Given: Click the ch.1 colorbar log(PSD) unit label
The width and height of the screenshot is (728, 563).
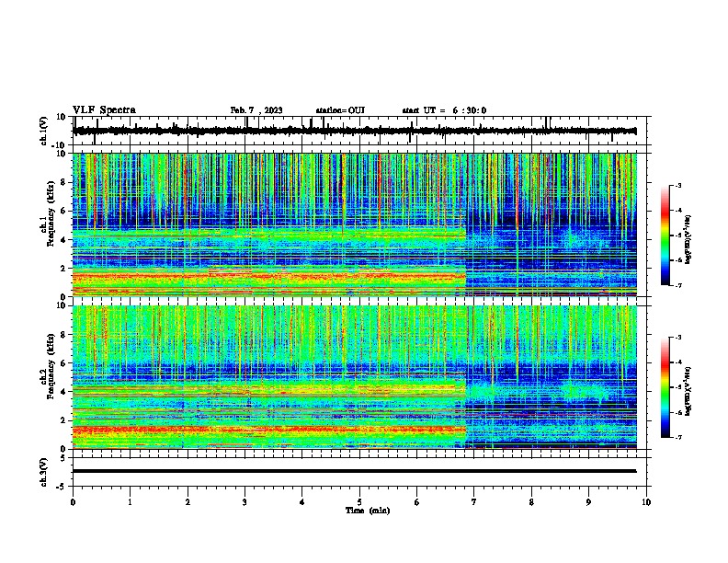Looking at the screenshot, I should tap(688, 240).
